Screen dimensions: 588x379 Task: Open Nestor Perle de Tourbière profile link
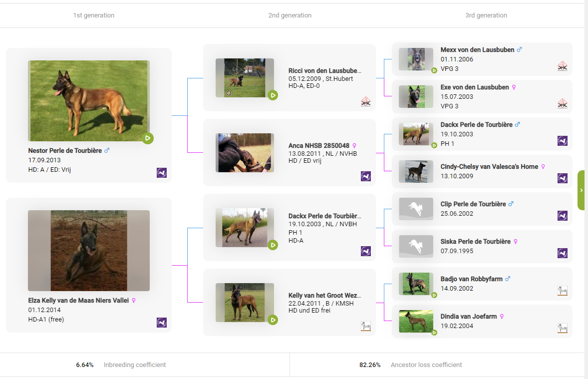[65, 150]
